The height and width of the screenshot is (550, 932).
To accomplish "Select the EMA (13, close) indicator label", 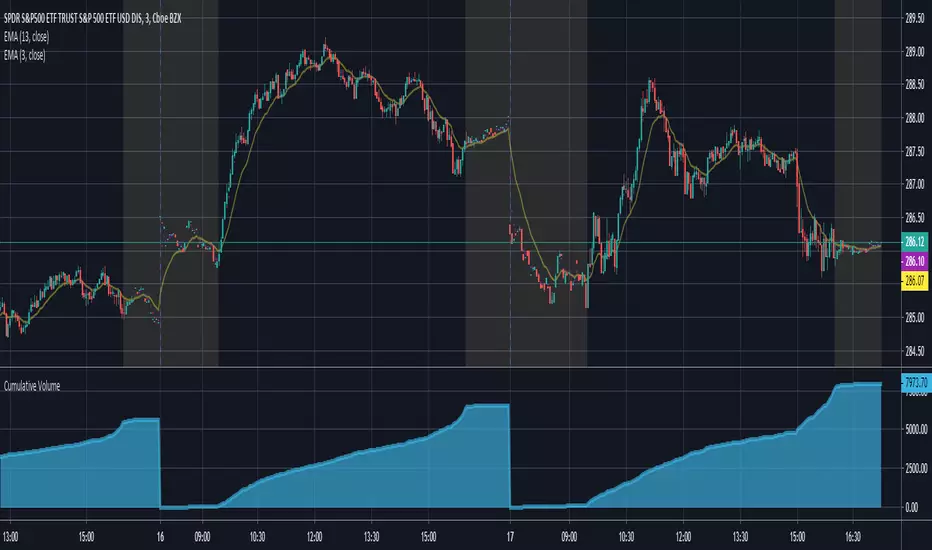I will click(x=27, y=37).
